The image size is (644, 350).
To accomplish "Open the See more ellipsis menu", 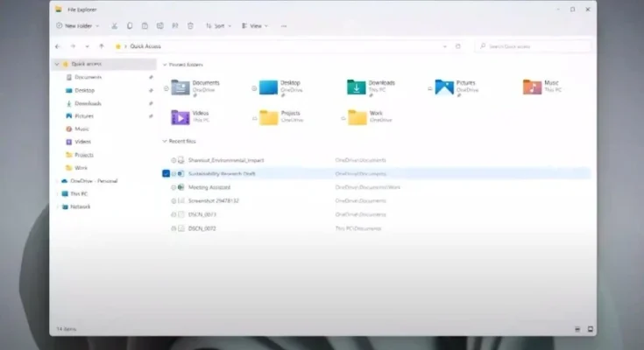I will point(283,26).
